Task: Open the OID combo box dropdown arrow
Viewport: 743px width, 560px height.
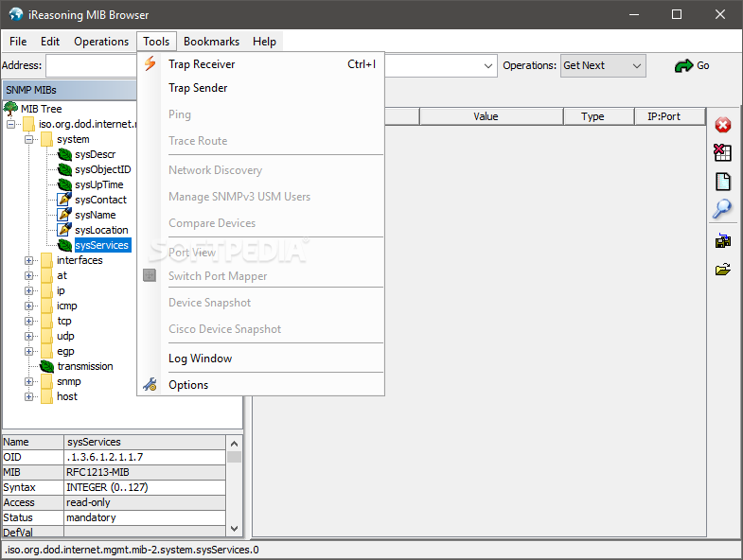Action: pos(488,66)
